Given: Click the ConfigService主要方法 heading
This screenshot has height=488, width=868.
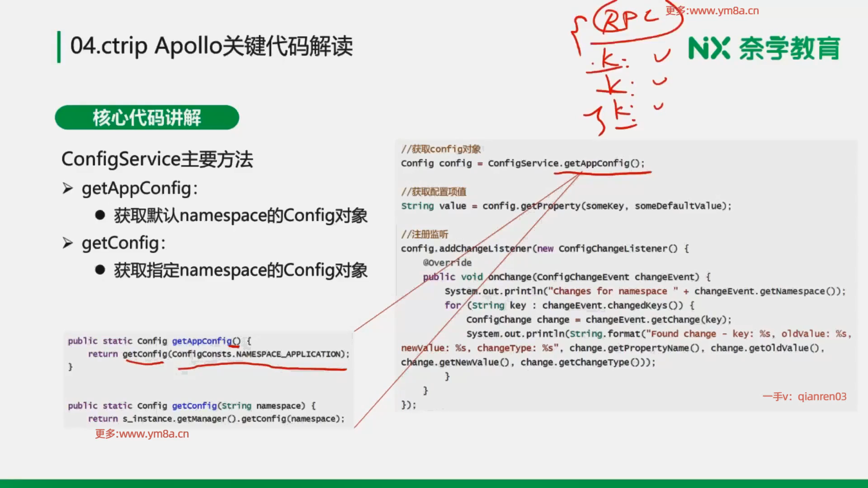Looking at the screenshot, I should point(157,160).
